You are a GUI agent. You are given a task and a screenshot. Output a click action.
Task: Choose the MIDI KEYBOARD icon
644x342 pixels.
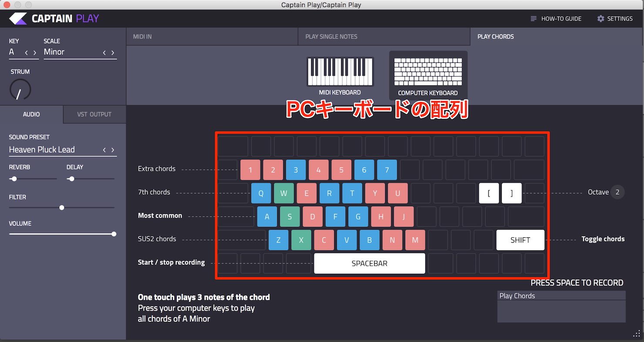[x=340, y=76]
